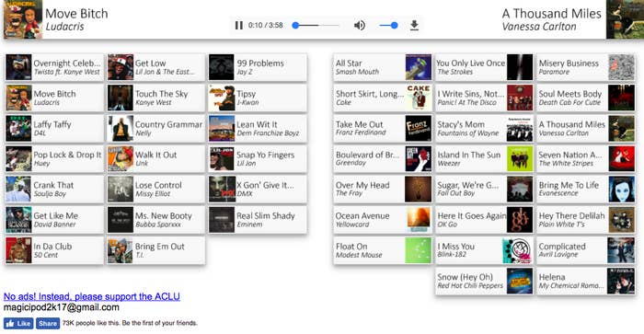The height and width of the screenshot is (334, 644).
Task: Click the Laffy Taffy album cover
Action: click(x=18, y=129)
